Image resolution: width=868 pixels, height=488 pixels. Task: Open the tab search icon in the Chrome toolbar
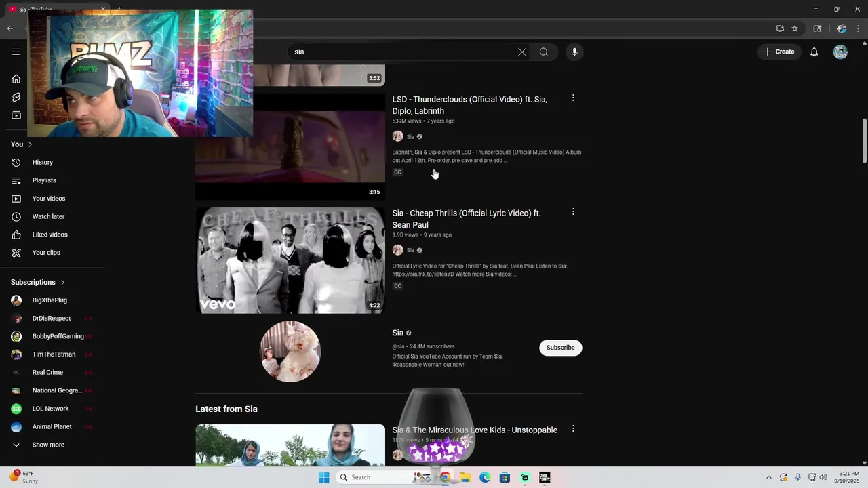pos(817,28)
